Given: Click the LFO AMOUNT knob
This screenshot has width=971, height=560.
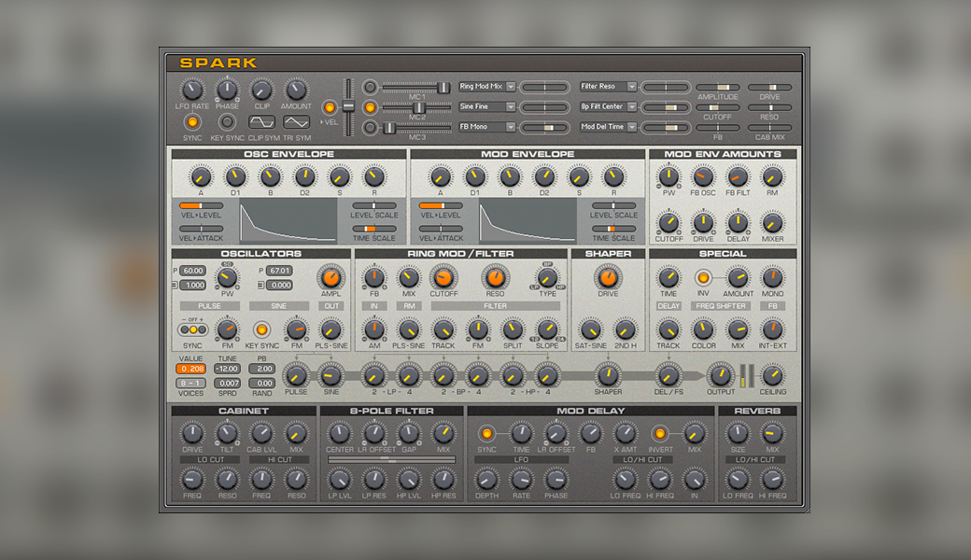Looking at the screenshot, I should (x=296, y=91).
